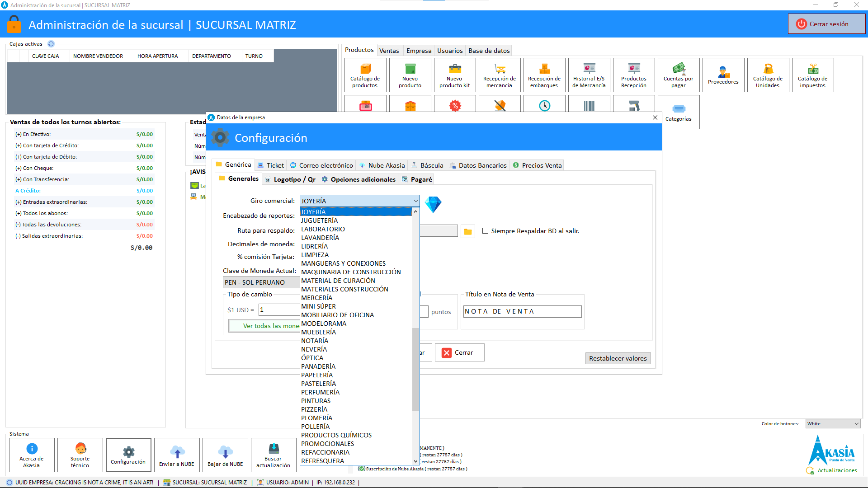Choose PANADERÍA option
Screen dimensions: 868x488
(x=356, y=366)
